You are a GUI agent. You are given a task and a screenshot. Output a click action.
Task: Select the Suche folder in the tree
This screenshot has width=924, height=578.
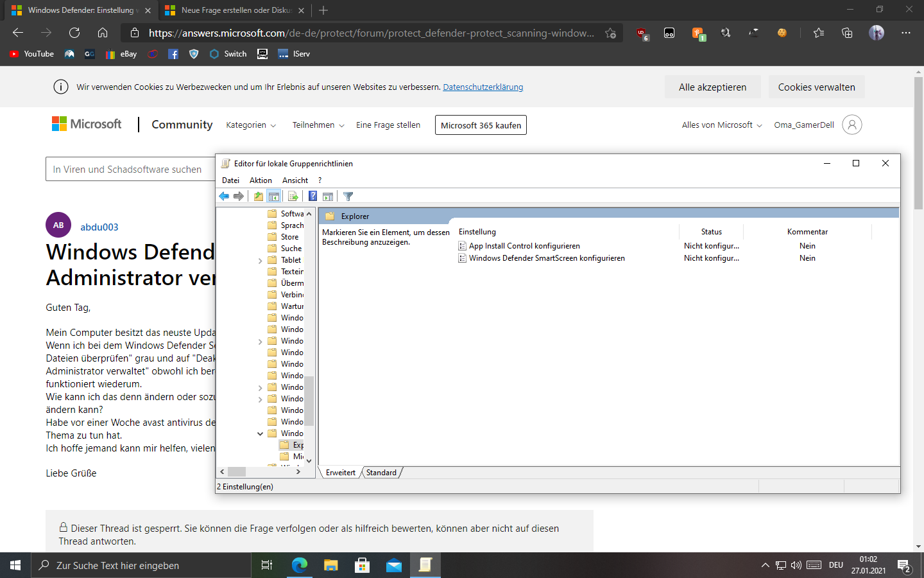[291, 249]
